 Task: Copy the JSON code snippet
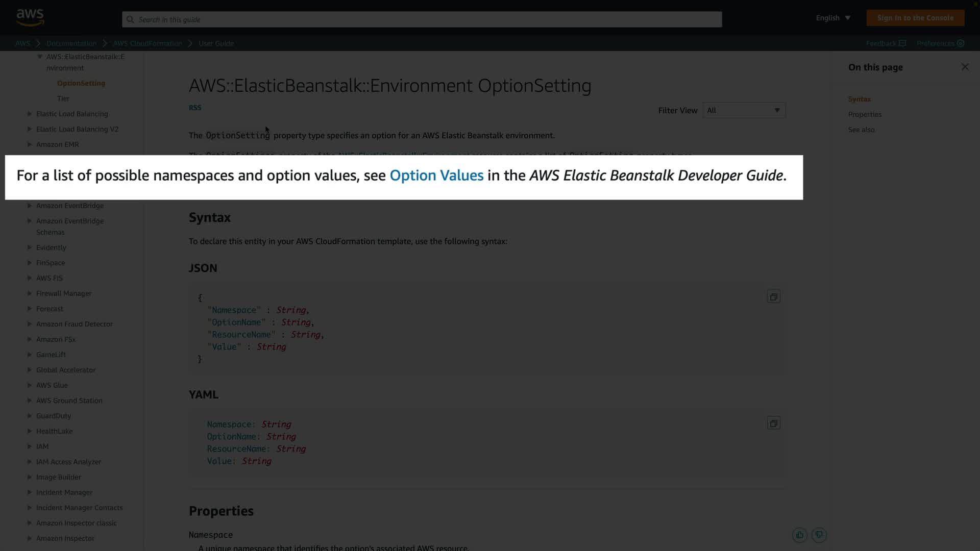(773, 296)
